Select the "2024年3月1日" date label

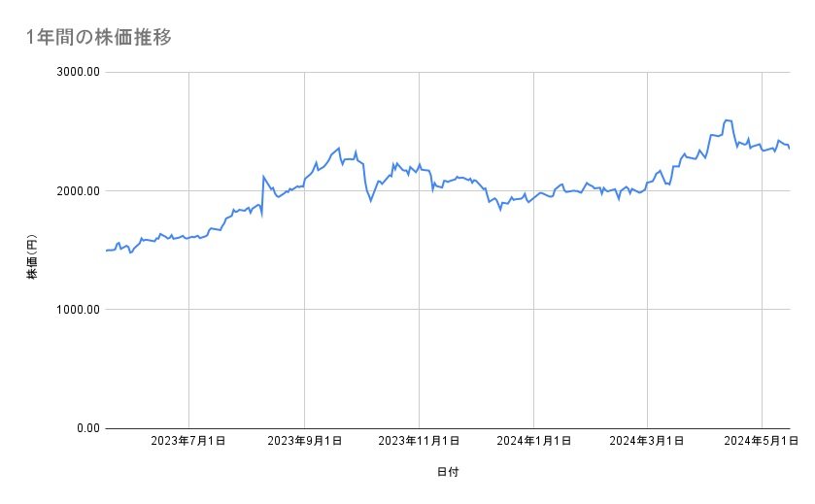click(647, 441)
